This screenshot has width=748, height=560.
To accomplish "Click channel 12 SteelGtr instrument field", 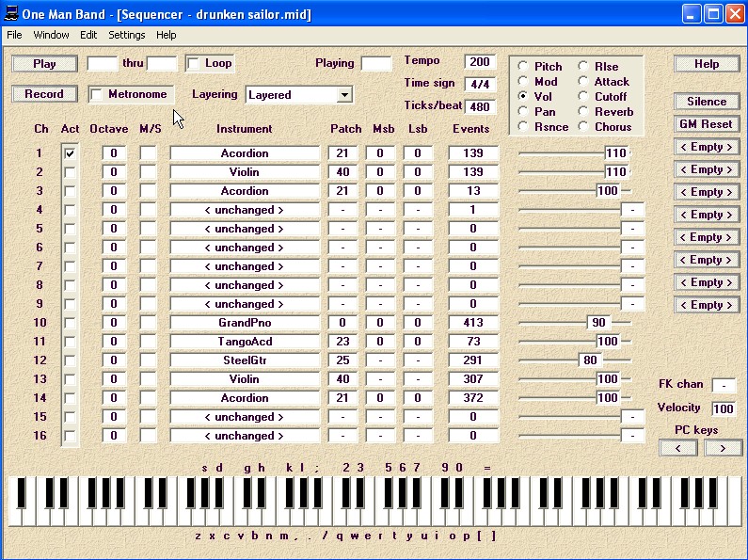I will click(x=245, y=360).
